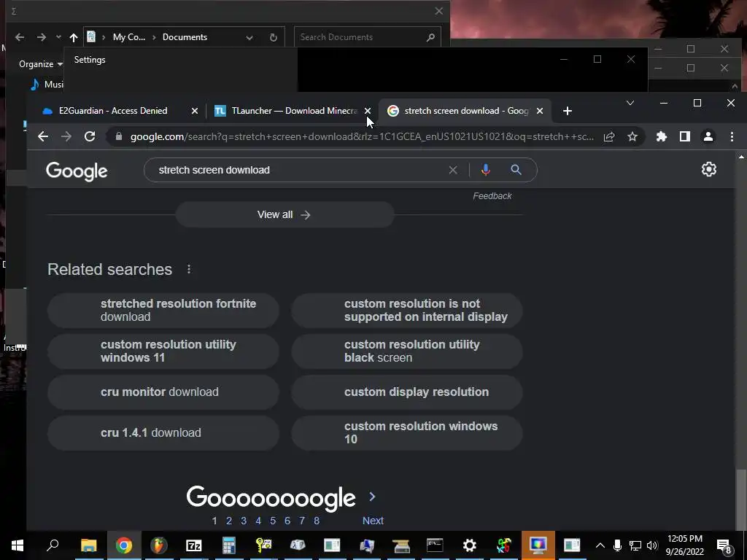The height and width of the screenshot is (560, 747).
Task: Open Settings gear on the taskbar
Action: 469,545
